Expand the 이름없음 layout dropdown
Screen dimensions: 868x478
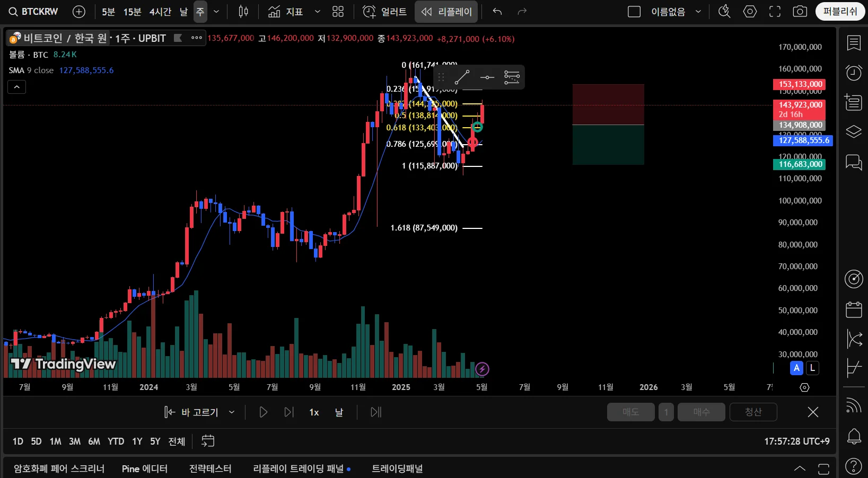(x=698, y=12)
